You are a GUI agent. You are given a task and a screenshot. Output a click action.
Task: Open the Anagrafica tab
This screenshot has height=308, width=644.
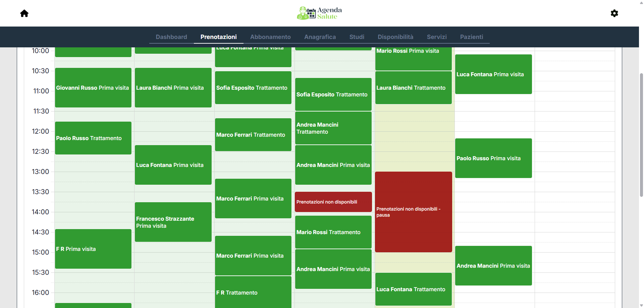(x=320, y=37)
